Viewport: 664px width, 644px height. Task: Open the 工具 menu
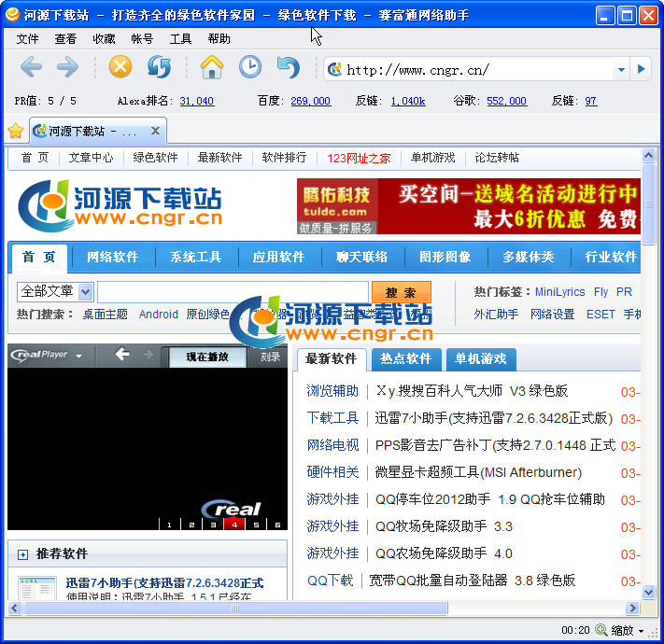point(181,39)
